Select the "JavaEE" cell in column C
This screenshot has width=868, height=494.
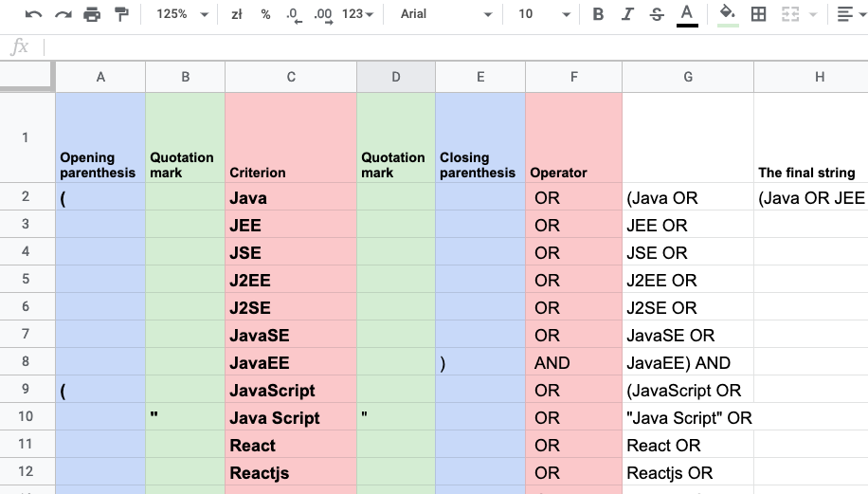pyautogui.click(x=291, y=361)
